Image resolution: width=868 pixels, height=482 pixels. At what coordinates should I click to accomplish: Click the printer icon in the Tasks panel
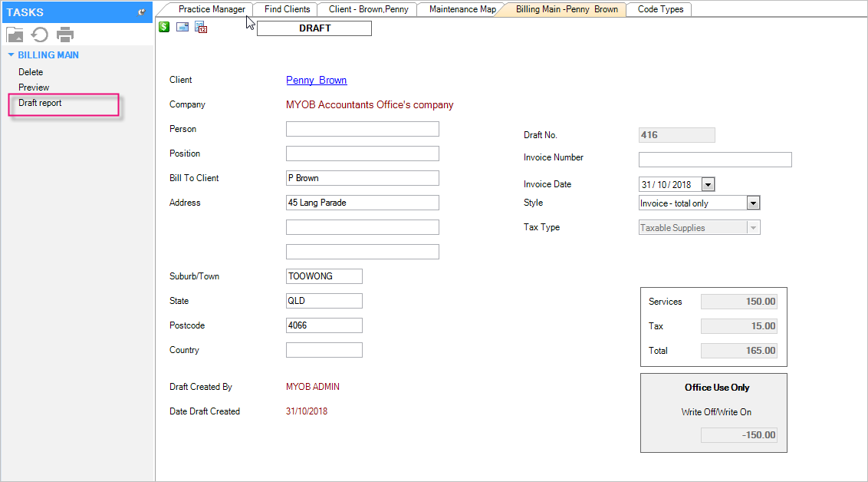point(65,35)
